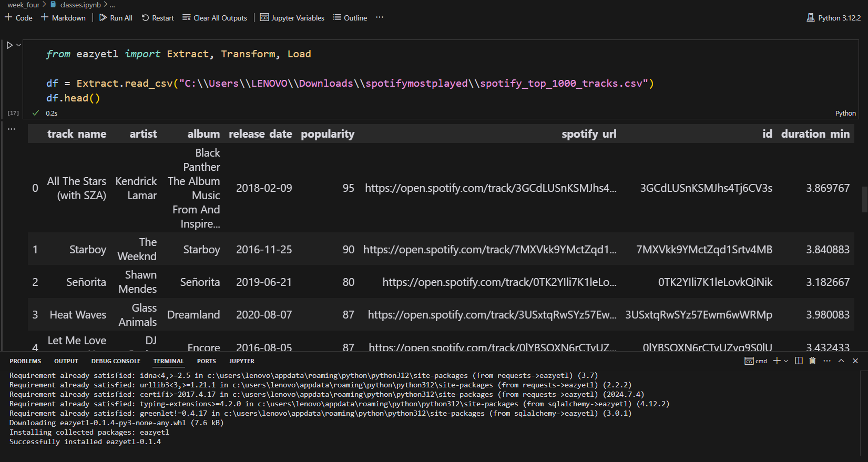The width and height of the screenshot is (868, 462).
Task: Select the duration value 3.980083
Action: pyautogui.click(x=828, y=315)
